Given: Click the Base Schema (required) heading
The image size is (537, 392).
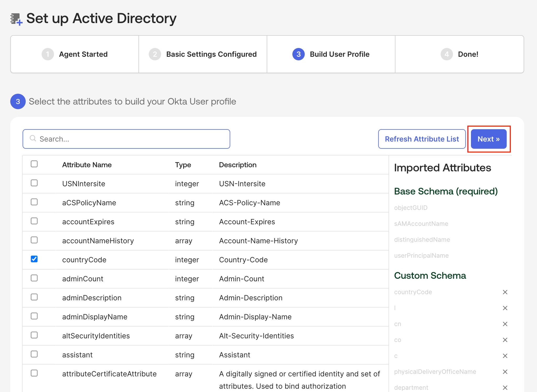Looking at the screenshot, I should (446, 191).
